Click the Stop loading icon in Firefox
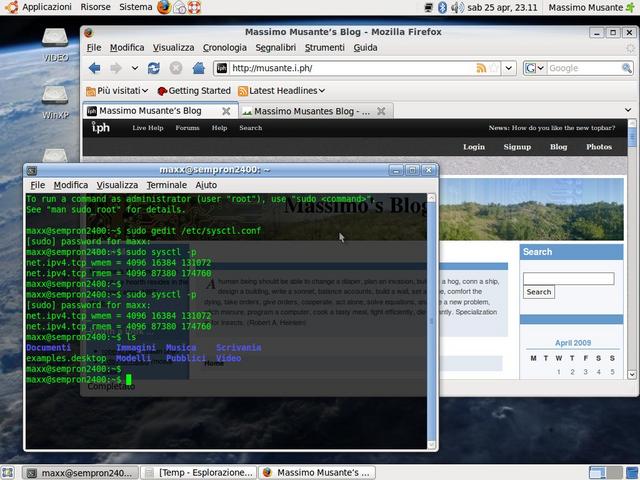This screenshot has width=640, height=480. 176,68
